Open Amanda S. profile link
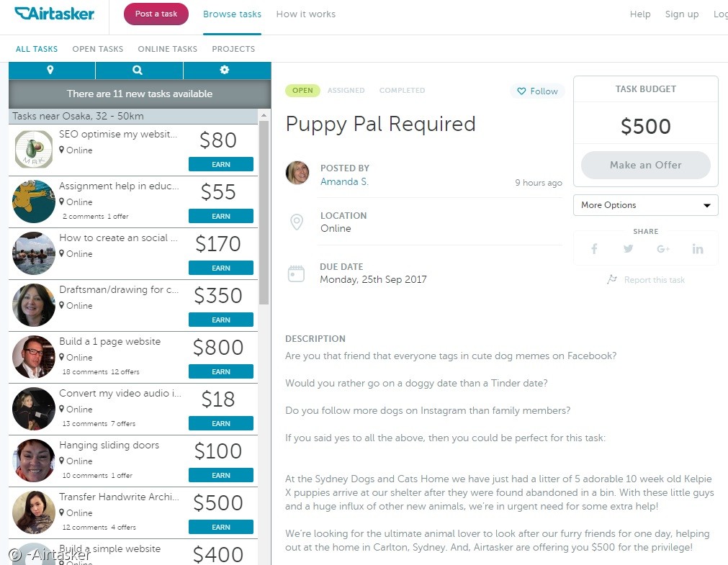 pyautogui.click(x=344, y=181)
